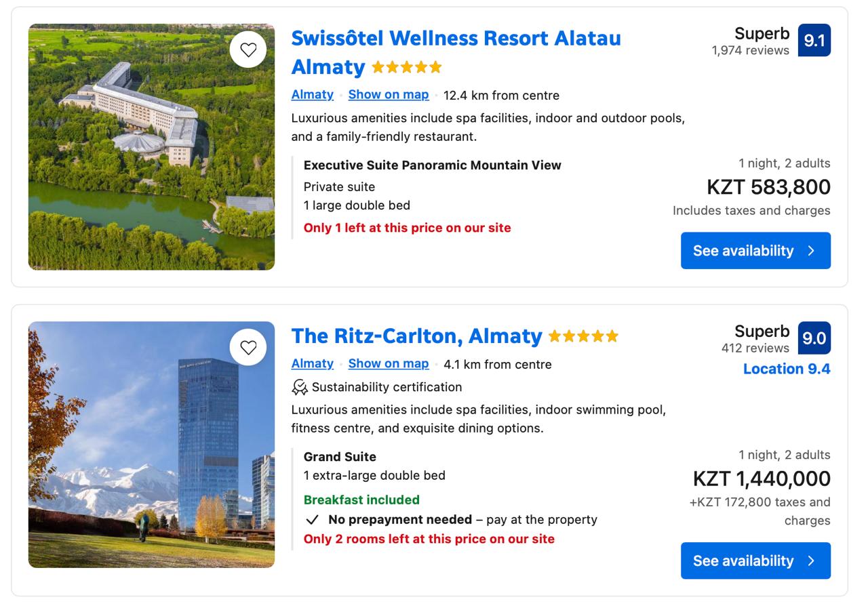Open Ritz-Carlton tower photo

pos(151,445)
